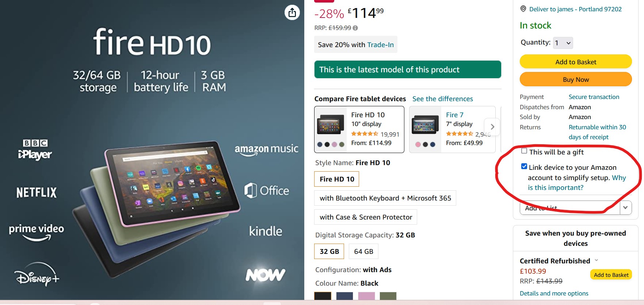Open the Trade-In link

[380, 45]
